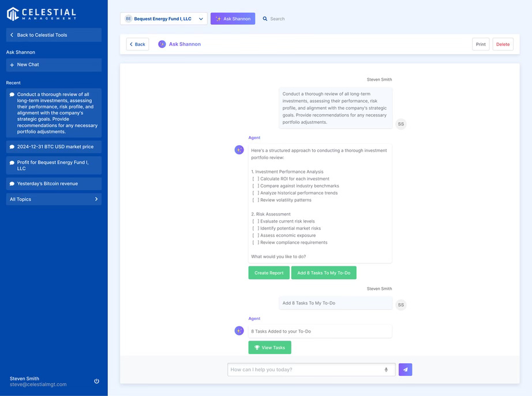Screen dimensions: 532x396
Task: Click the Ask Shannon page title text
Action: tap(185, 44)
